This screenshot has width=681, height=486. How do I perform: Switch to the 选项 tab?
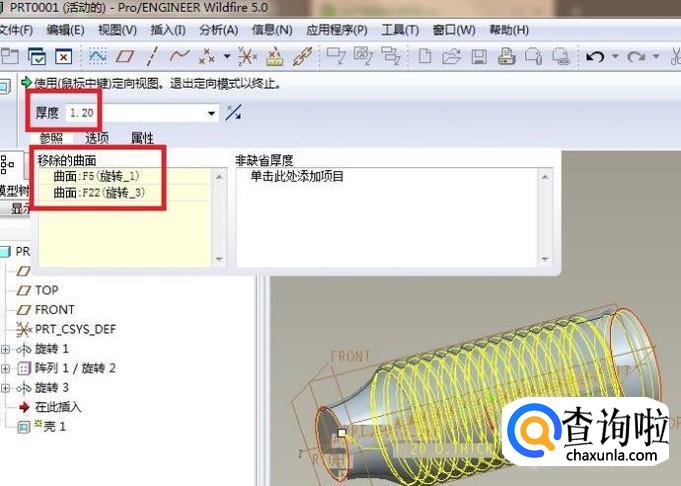coord(97,138)
